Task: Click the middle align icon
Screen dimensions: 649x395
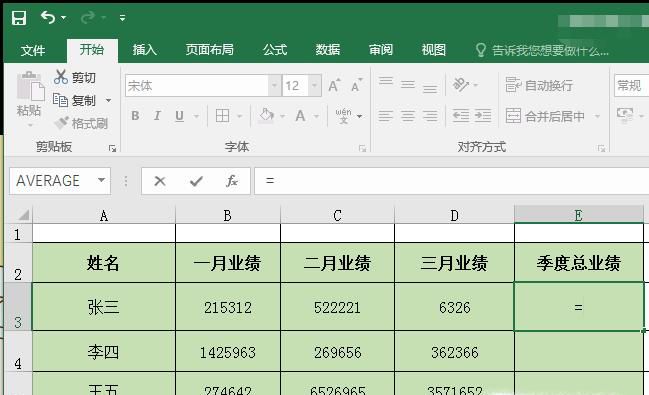Action: pos(408,84)
